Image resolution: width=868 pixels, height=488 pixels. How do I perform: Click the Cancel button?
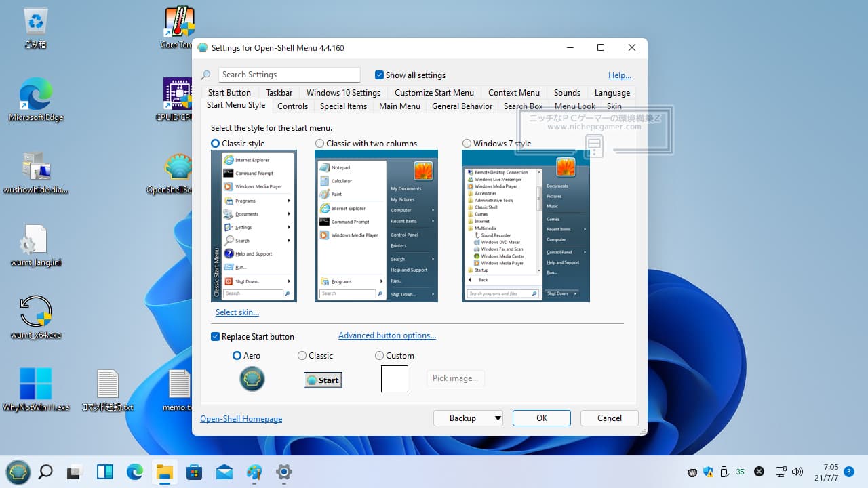coord(610,418)
